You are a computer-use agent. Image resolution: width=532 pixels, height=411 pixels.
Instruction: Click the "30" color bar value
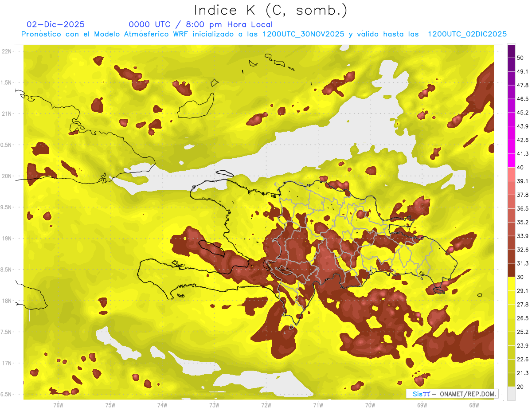(520, 277)
